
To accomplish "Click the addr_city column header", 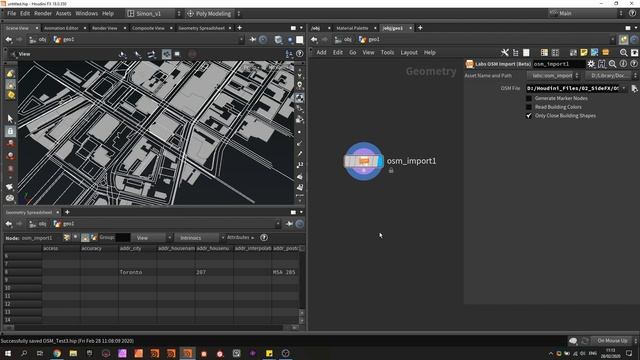I will click(137, 248).
